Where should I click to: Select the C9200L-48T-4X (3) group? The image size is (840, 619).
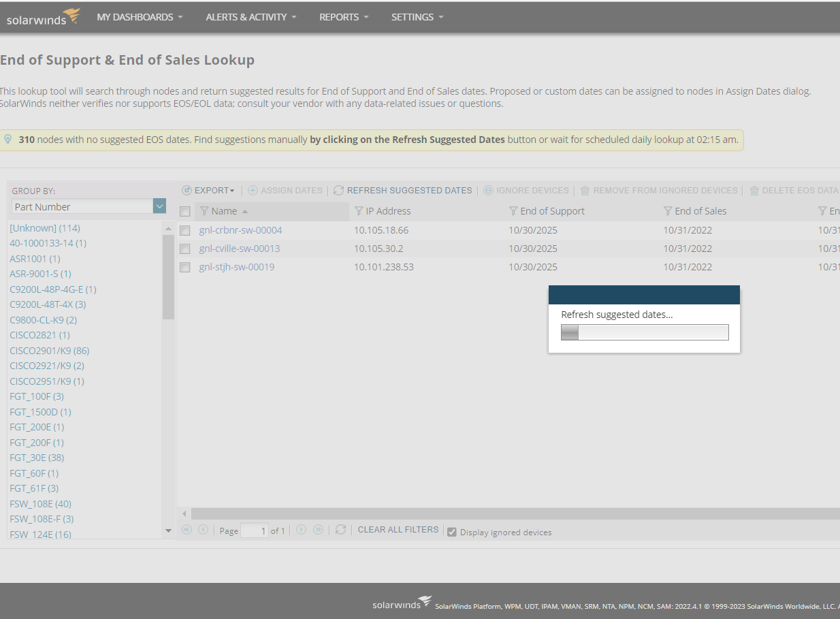(x=48, y=304)
